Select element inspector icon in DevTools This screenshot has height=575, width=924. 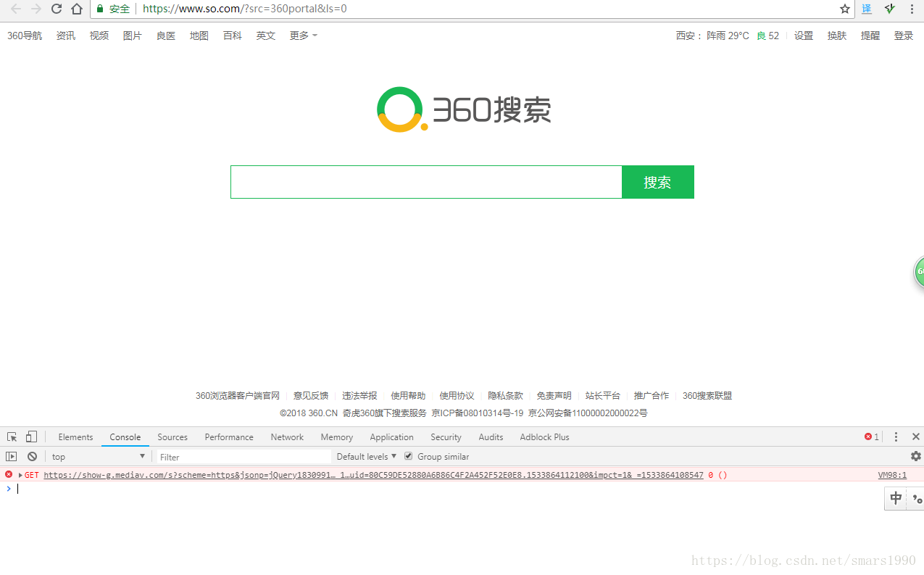coord(12,437)
